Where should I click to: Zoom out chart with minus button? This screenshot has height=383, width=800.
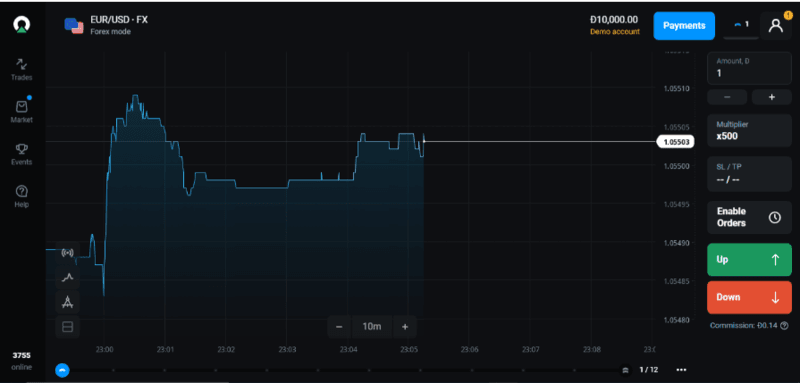click(x=339, y=327)
